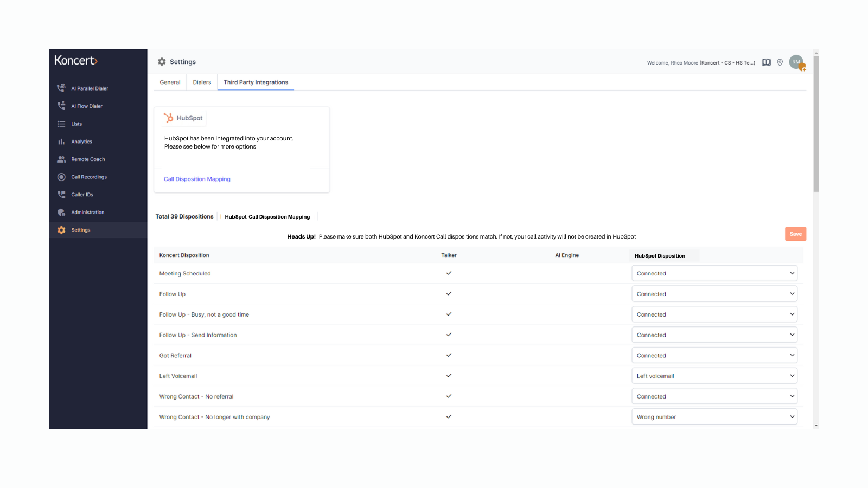Uncheck Talker for Left Voicemail
The height and width of the screenshot is (488, 868).
coord(449,375)
